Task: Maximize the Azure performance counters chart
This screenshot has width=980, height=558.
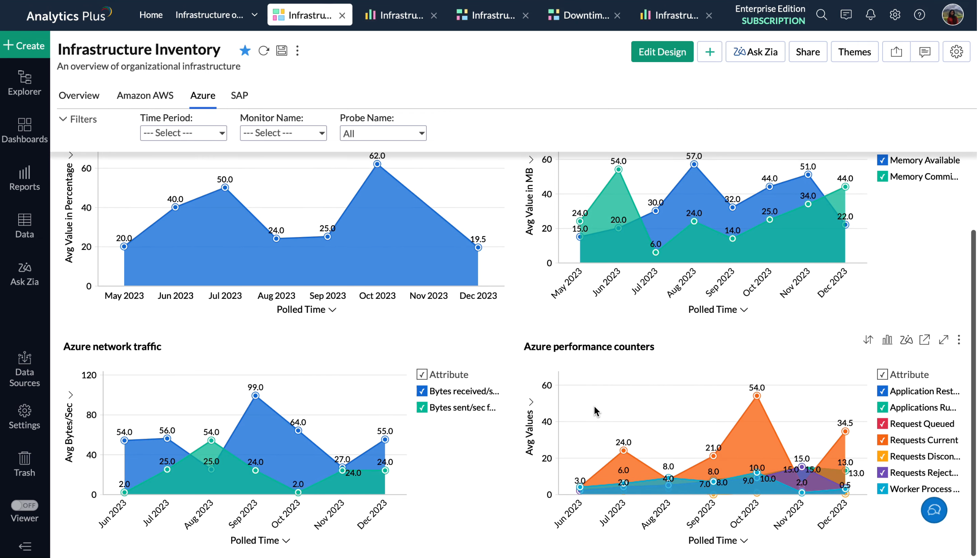Action: click(943, 340)
